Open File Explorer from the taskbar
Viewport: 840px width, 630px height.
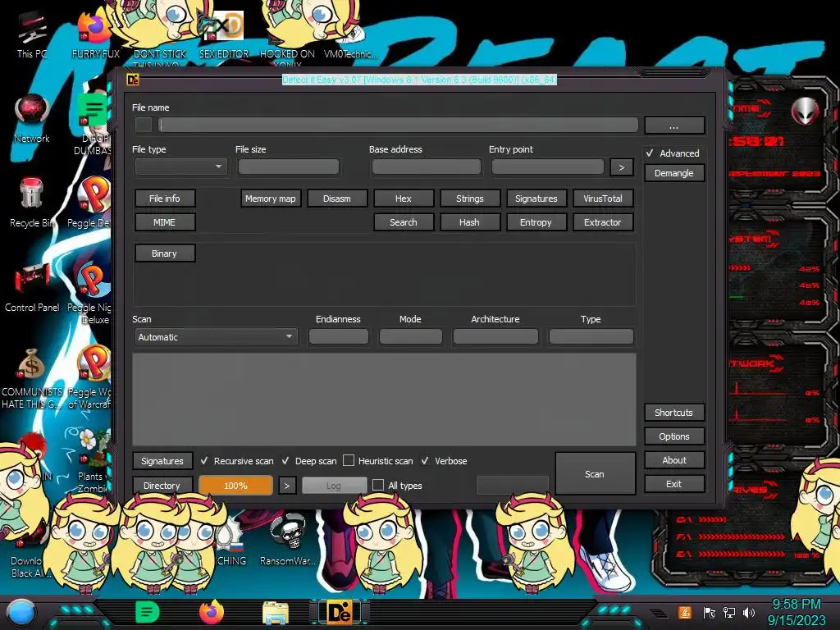click(x=276, y=614)
